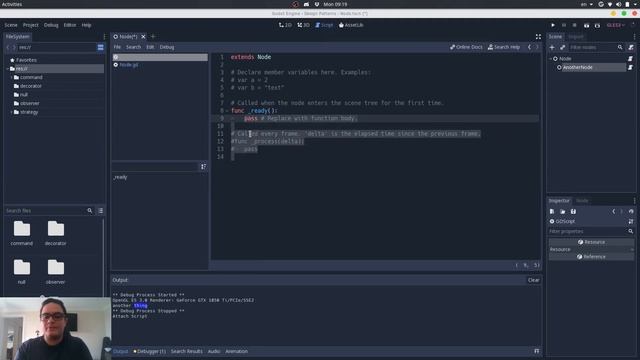640x360 pixels.
Task: Open script editor Edit menu
Action: 150,47
